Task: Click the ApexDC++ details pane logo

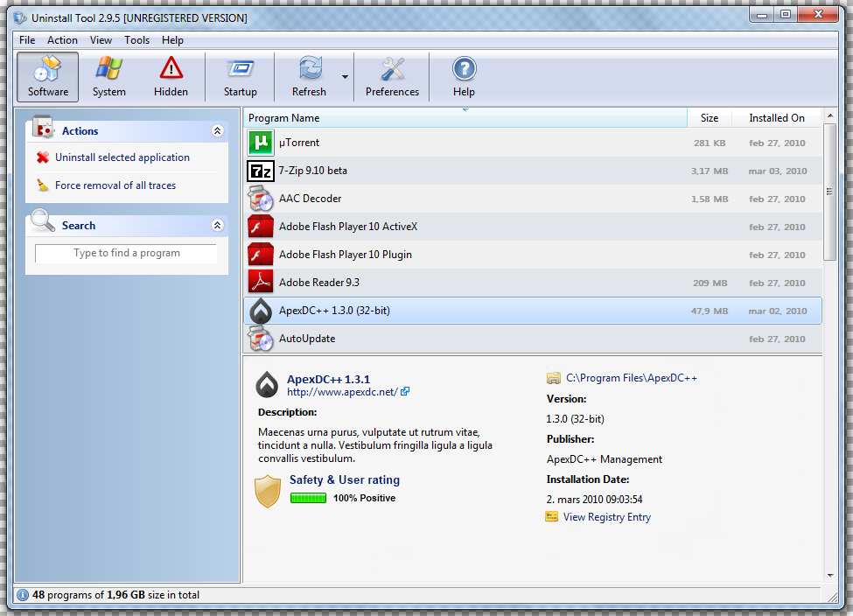Action: [x=267, y=384]
